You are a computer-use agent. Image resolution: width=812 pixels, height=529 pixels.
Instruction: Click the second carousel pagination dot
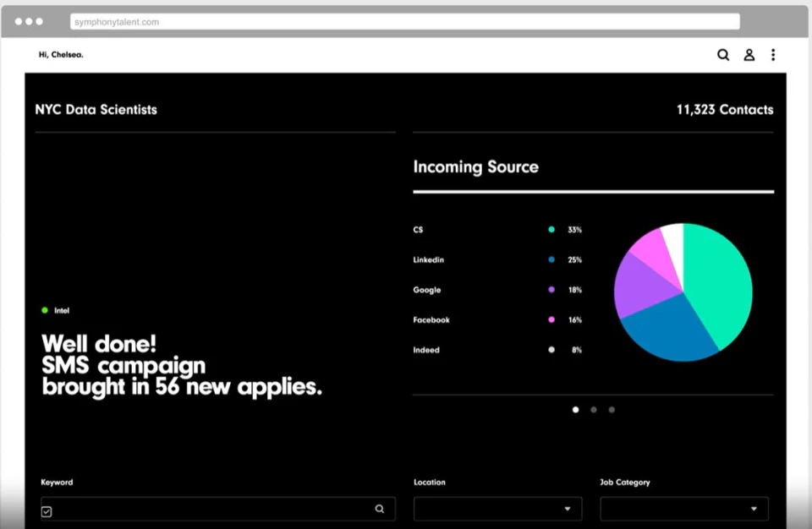tap(594, 410)
